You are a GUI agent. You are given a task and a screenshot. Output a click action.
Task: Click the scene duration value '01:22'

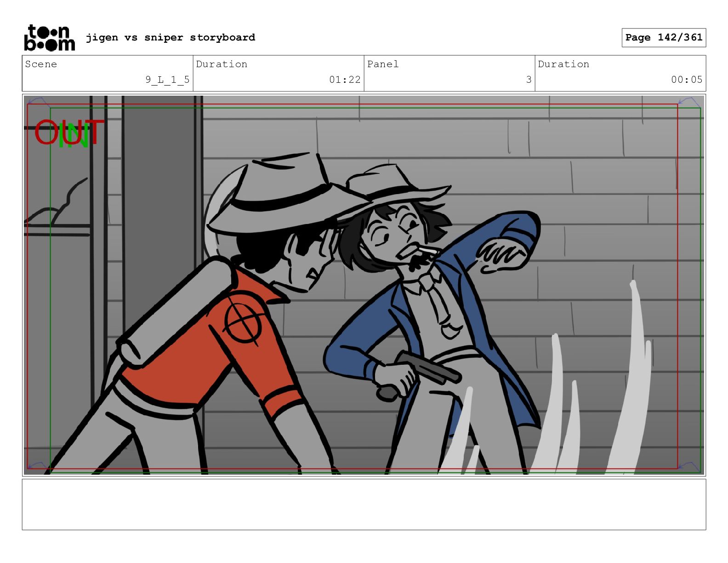(x=345, y=80)
